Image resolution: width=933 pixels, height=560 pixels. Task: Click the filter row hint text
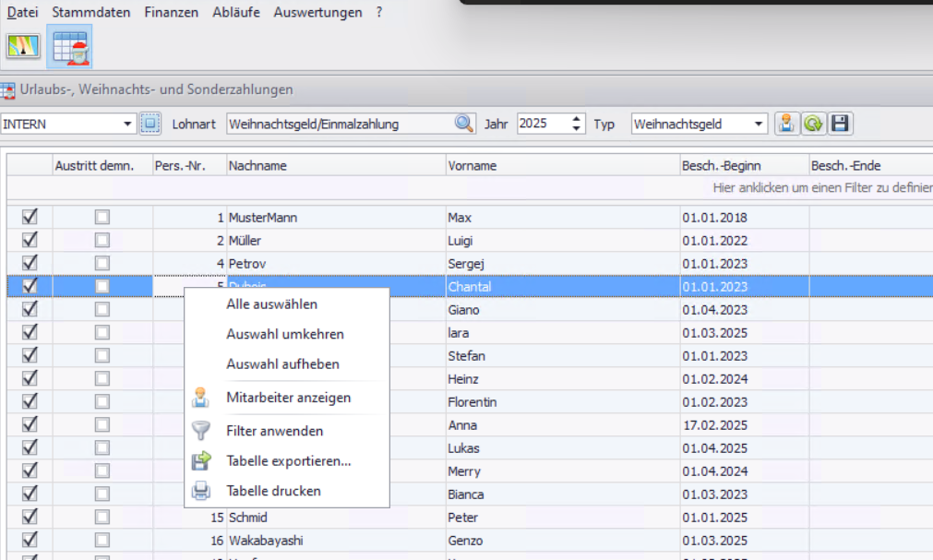(822, 188)
